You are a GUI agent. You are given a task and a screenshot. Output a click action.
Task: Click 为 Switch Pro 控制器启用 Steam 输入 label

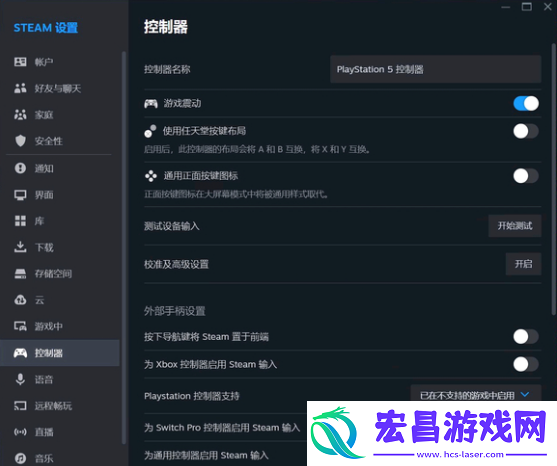[x=222, y=428]
